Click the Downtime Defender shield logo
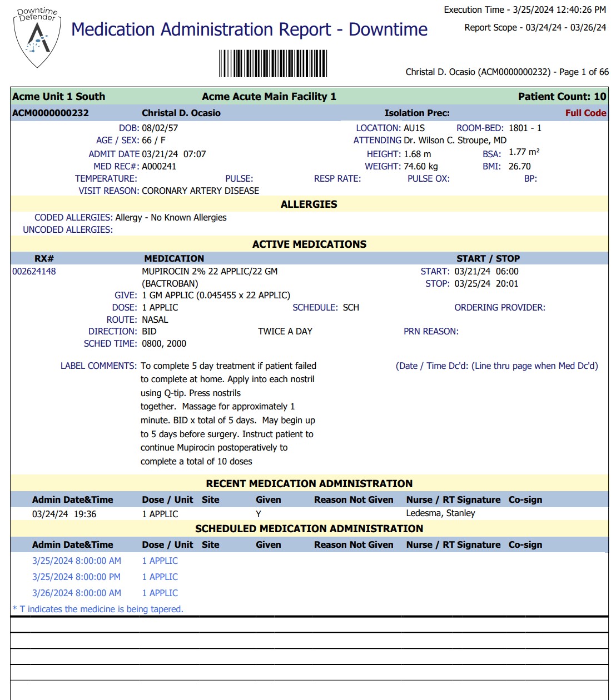611x700 pixels. click(37, 38)
